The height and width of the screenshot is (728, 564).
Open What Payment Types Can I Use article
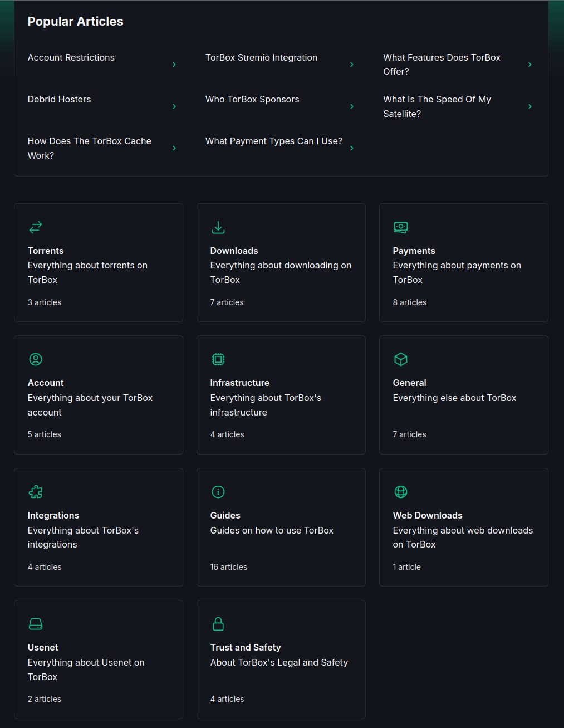pyautogui.click(x=274, y=141)
